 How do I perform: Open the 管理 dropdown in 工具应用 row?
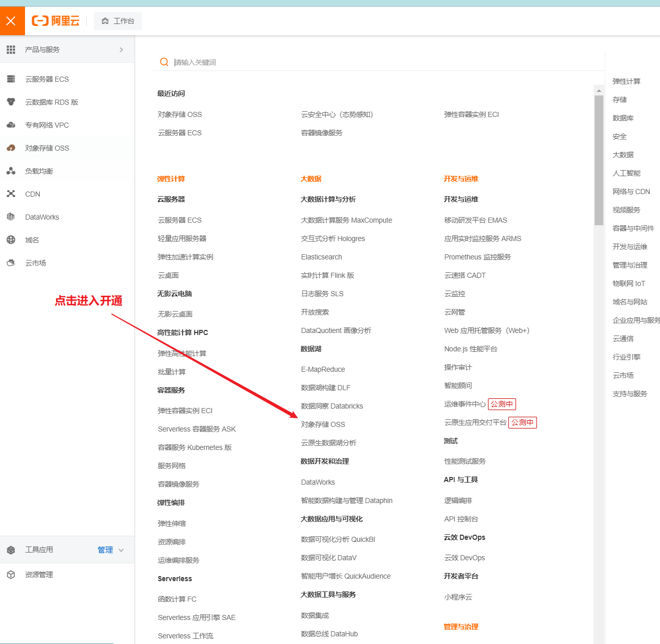(106, 550)
